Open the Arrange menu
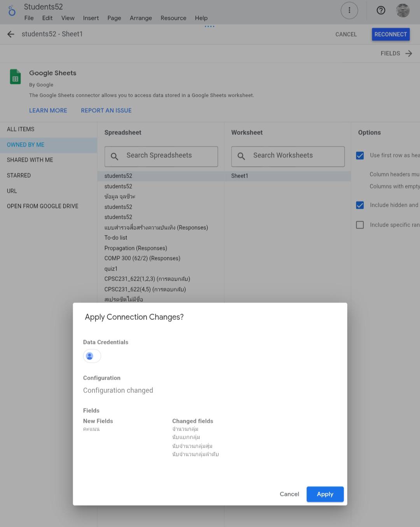 (141, 18)
